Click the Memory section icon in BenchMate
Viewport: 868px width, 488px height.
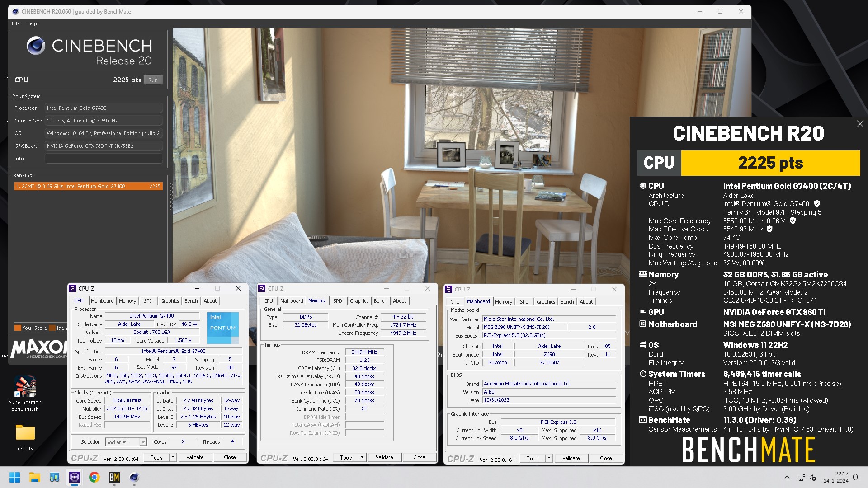(x=643, y=274)
